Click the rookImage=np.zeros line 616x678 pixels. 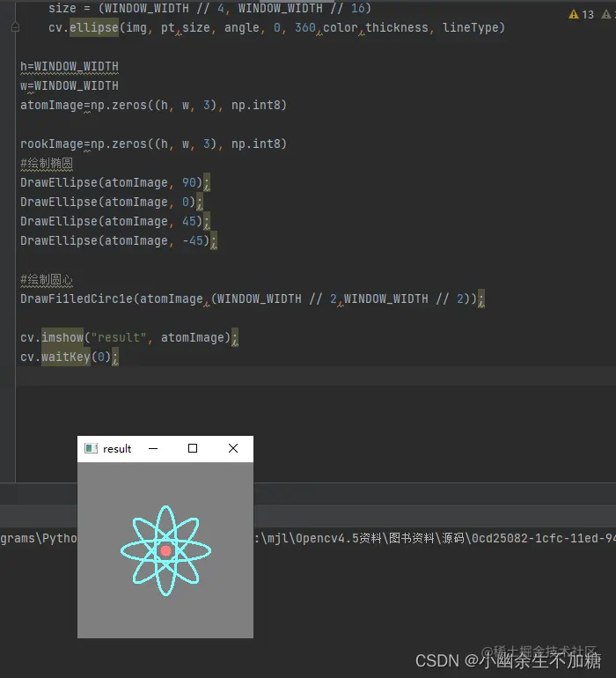pos(153,144)
